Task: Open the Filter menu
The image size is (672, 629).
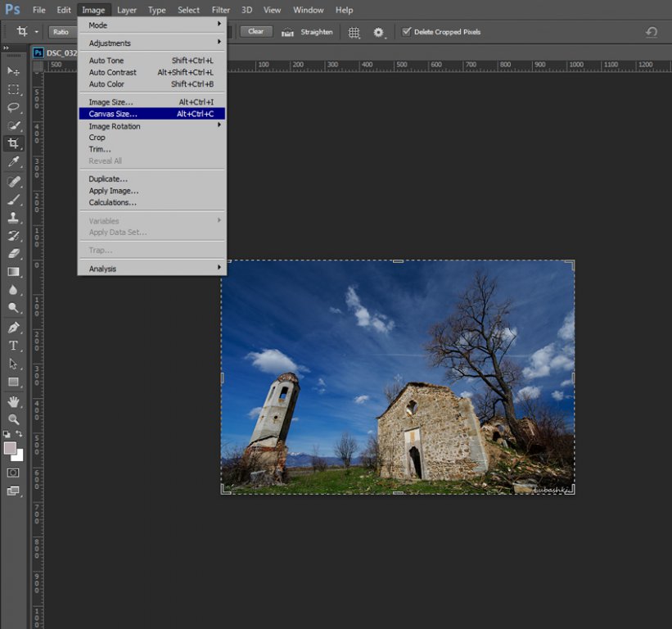Action: coord(221,10)
